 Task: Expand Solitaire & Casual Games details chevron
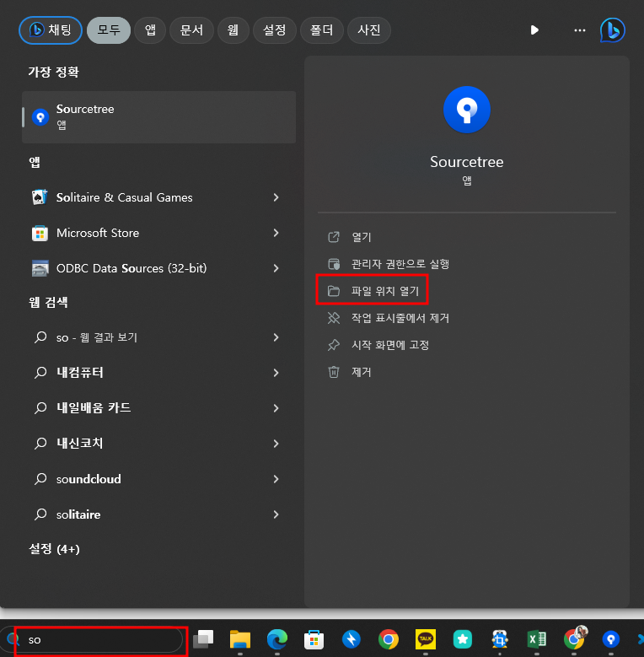coord(276,197)
